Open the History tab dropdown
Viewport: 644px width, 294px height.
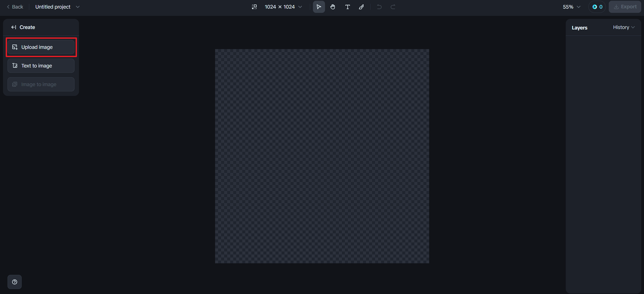pos(624,27)
